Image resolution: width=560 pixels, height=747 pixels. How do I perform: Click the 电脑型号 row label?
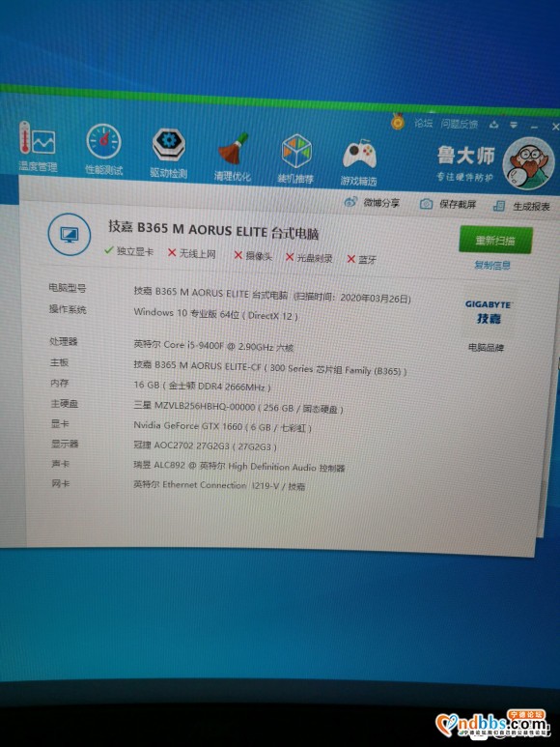click(67, 287)
